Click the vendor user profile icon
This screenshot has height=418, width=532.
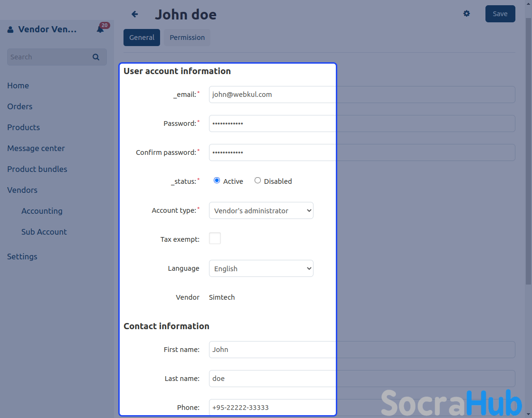click(10, 30)
